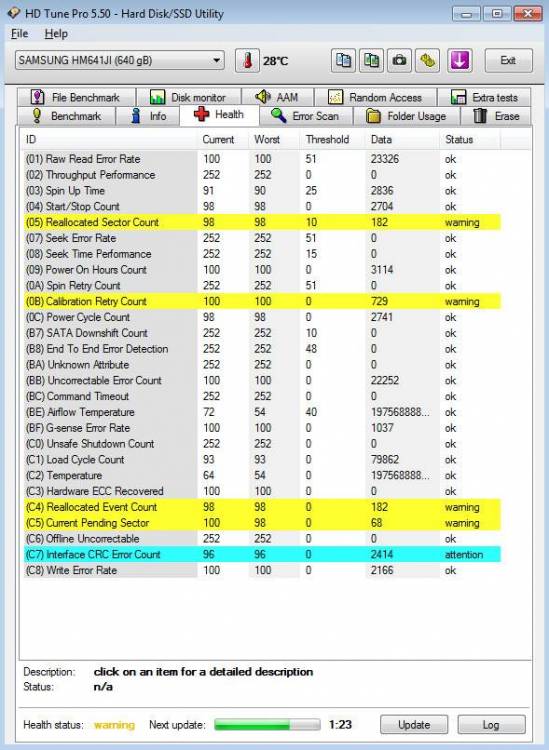Open the File menu
Viewport: 549px width, 750px height.
(19, 33)
